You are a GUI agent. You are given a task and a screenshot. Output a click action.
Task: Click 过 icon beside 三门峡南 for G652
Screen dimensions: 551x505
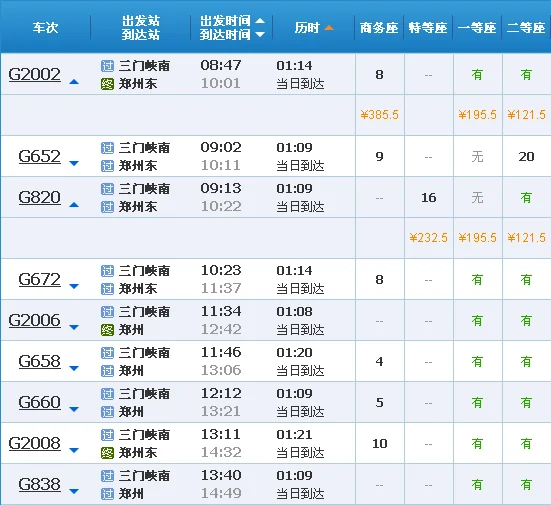108,148
